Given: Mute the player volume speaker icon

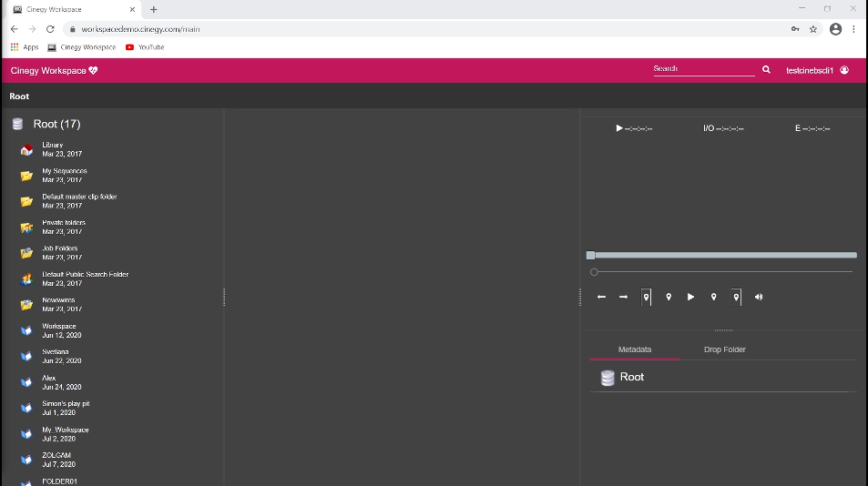Looking at the screenshot, I should pos(759,297).
